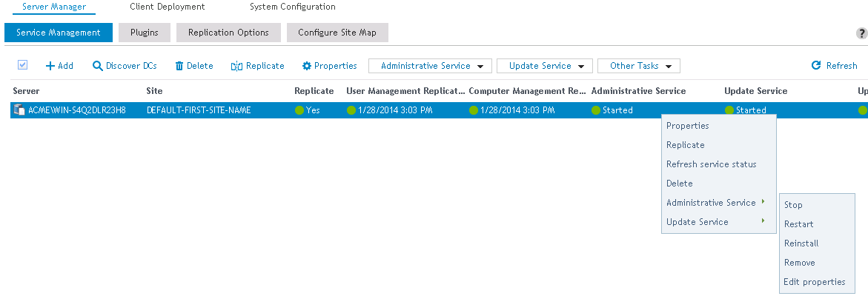
Task: Open the Administrative Service toolbar dropdown
Action: click(x=431, y=66)
